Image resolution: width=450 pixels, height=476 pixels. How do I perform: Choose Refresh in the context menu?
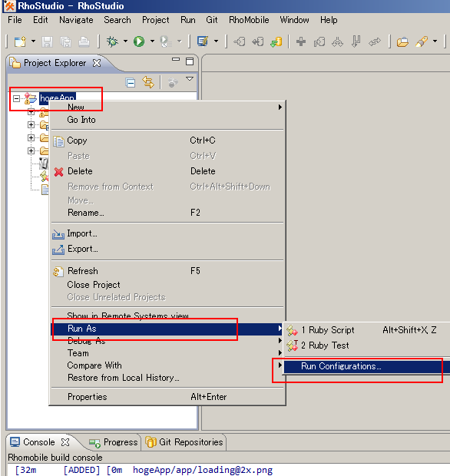click(x=167, y=271)
